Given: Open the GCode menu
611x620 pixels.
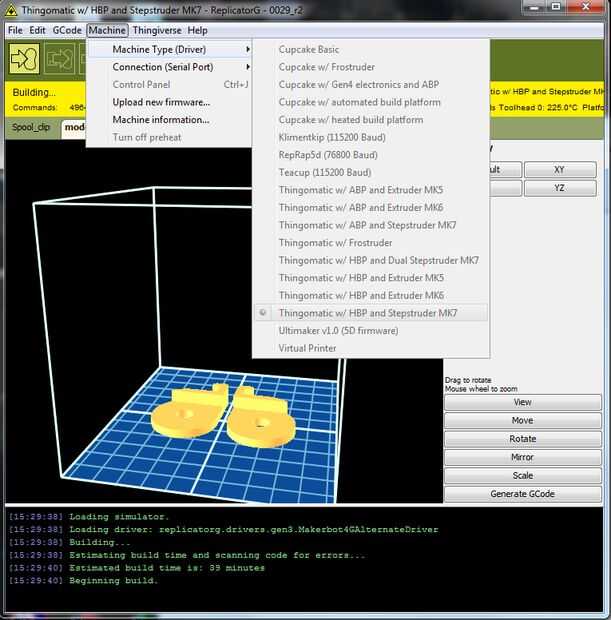Looking at the screenshot, I should coord(67,30).
